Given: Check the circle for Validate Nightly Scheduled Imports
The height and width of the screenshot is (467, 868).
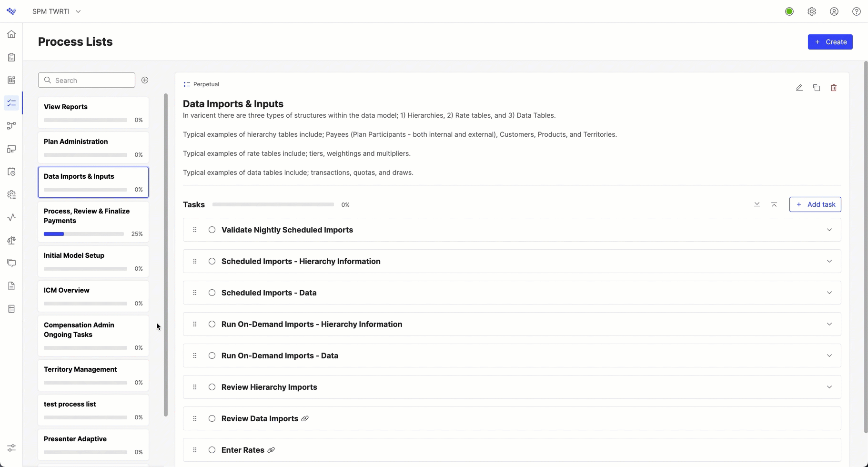Looking at the screenshot, I should tap(212, 230).
